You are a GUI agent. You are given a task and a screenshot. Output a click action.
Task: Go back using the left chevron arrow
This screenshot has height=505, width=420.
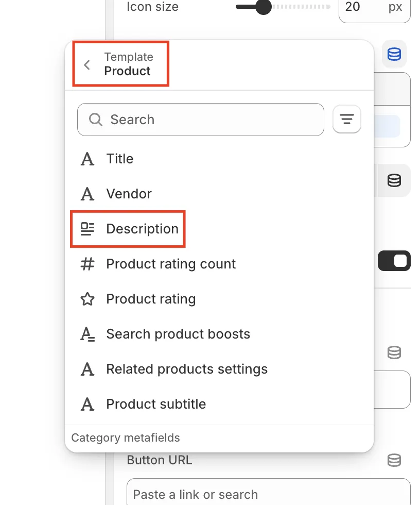tap(86, 64)
